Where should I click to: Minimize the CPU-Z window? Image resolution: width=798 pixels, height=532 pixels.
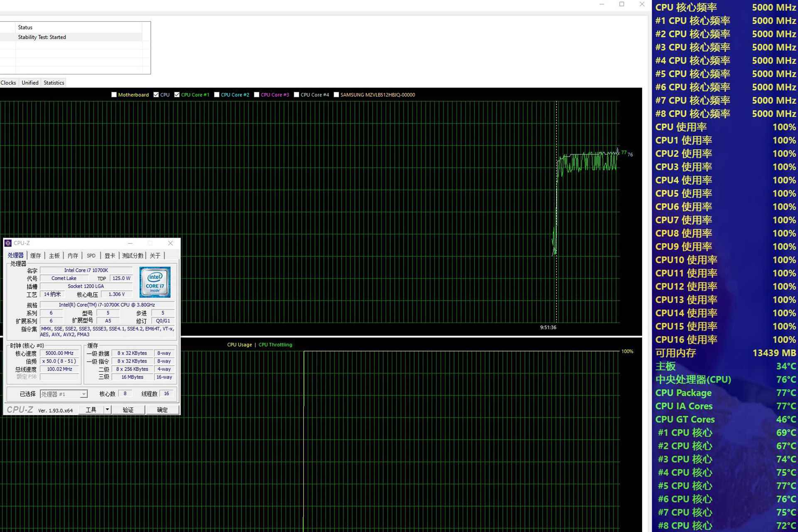tap(130, 243)
